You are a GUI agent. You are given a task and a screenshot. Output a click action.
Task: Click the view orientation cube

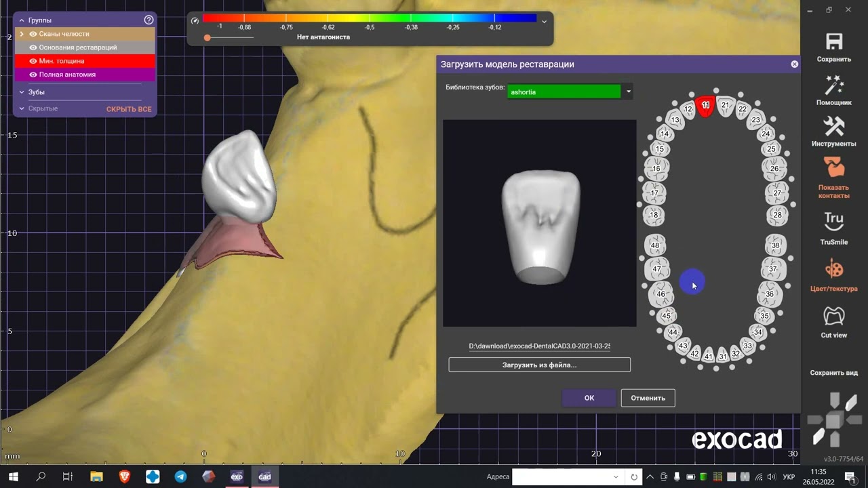pyautogui.click(x=833, y=421)
